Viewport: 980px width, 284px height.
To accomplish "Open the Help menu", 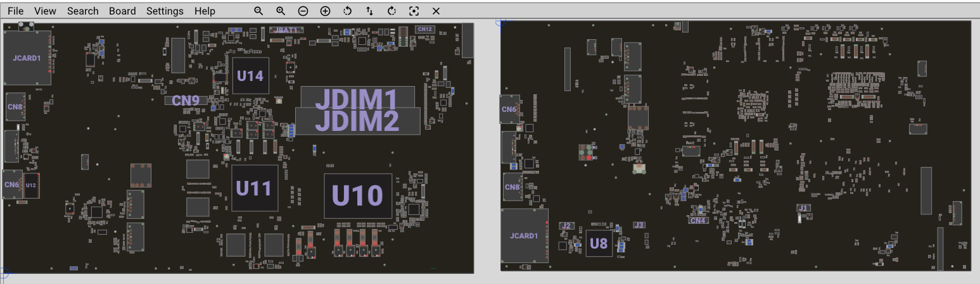I will click(205, 11).
